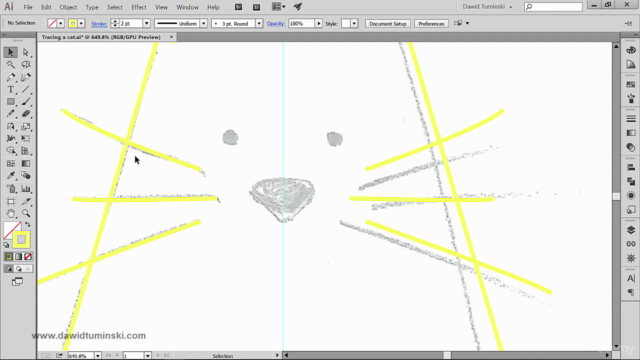This screenshot has width=640, height=360.
Task: Select the Mesh tool
Action: click(11, 164)
